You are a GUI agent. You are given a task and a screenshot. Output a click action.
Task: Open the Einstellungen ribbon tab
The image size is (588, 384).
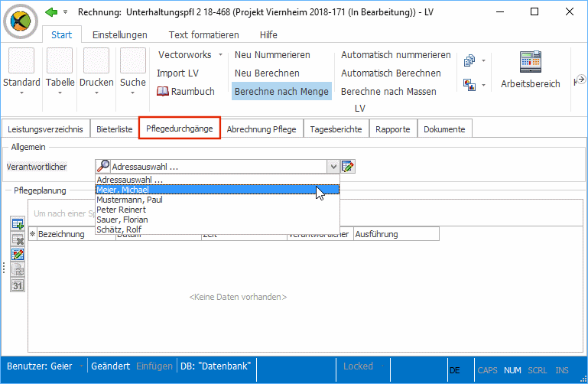click(x=119, y=35)
